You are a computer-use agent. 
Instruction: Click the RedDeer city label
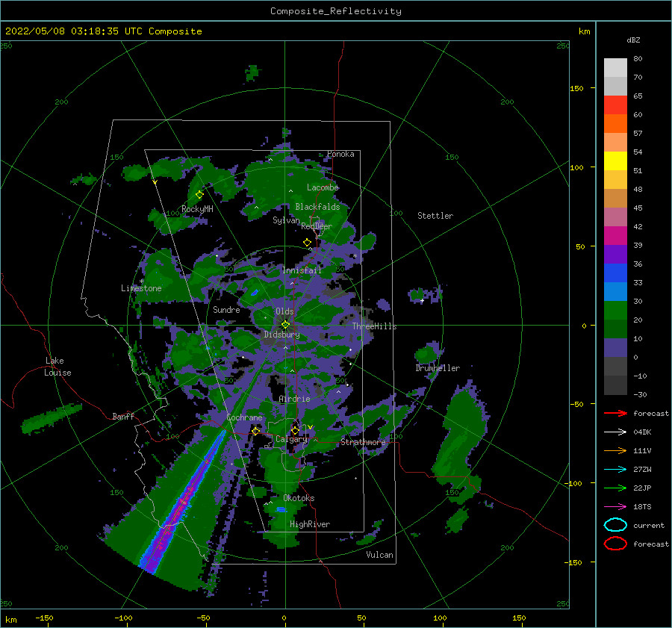pos(317,226)
